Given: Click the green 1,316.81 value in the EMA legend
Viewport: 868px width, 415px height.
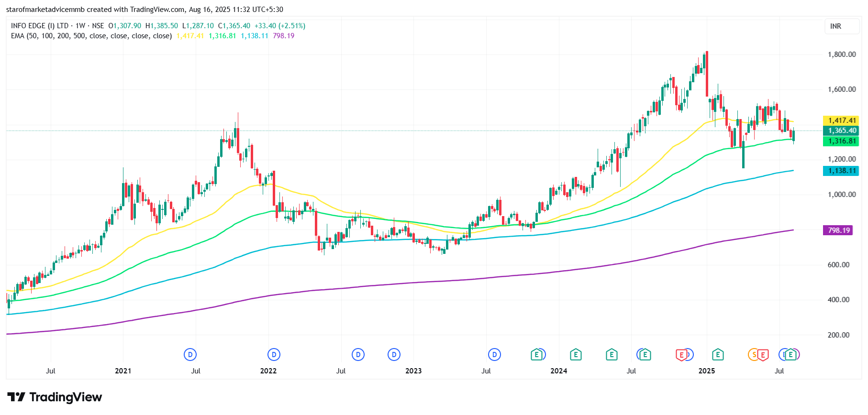Looking at the screenshot, I should (x=223, y=36).
